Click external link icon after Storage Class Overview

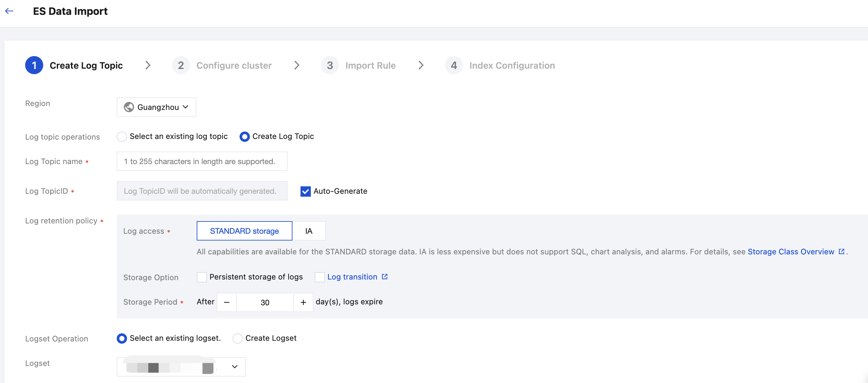pyautogui.click(x=841, y=251)
